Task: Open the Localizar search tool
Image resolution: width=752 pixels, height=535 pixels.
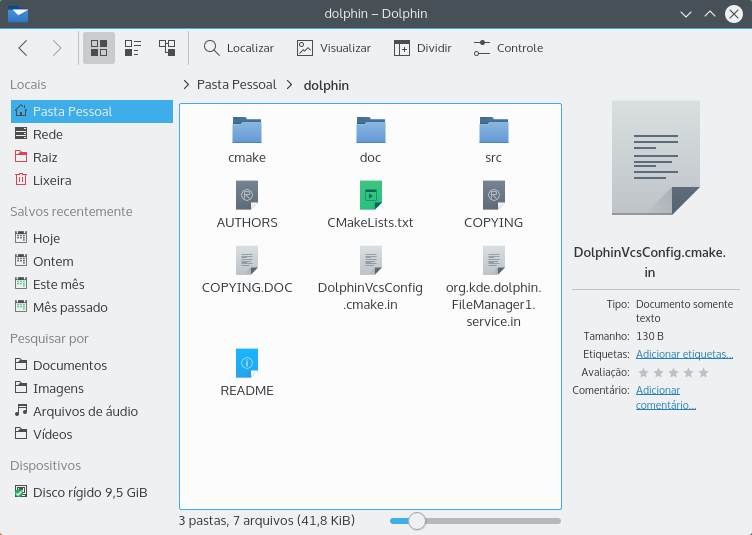Action: pos(238,48)
